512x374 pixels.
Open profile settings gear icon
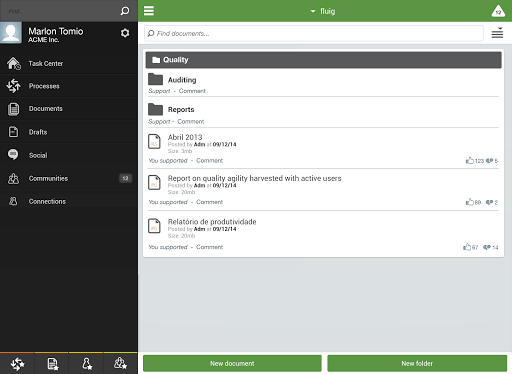click(125, 33)
